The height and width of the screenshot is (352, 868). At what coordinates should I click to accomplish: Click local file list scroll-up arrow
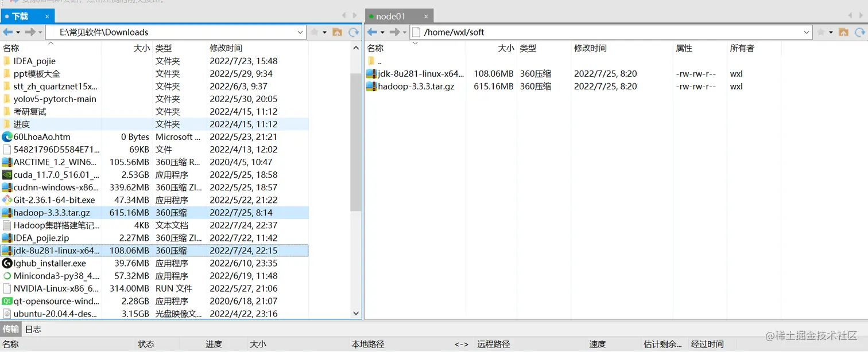coord(356,49)
